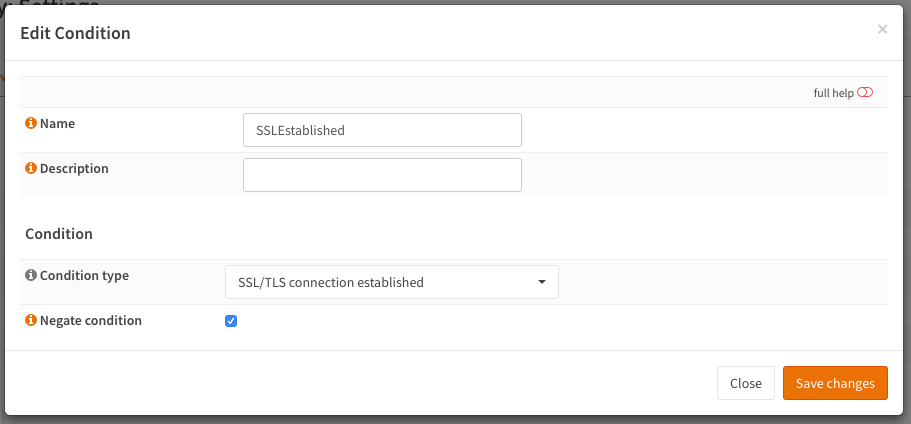Open the Condition type dropdown
911x424 pixels.
pos(391,282)
